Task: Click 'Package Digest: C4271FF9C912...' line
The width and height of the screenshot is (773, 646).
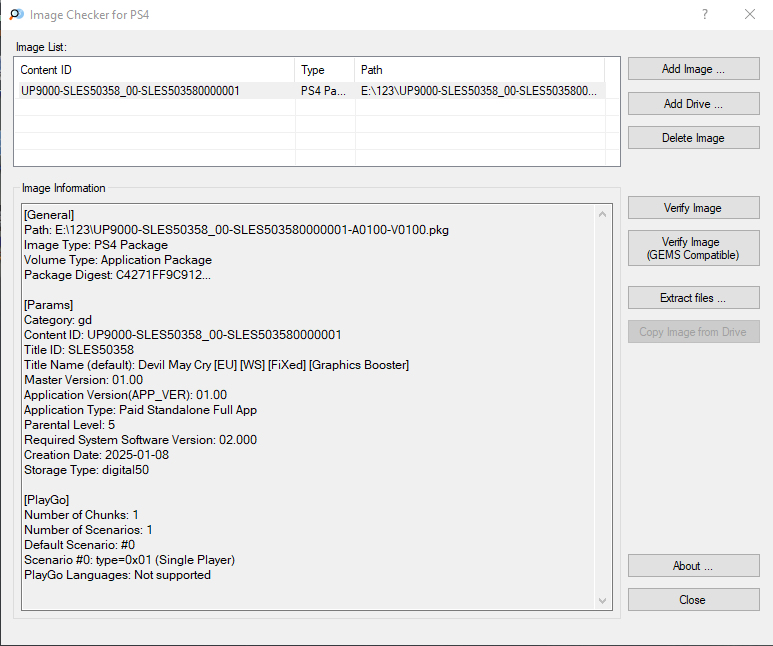Action: pos(117,275)
